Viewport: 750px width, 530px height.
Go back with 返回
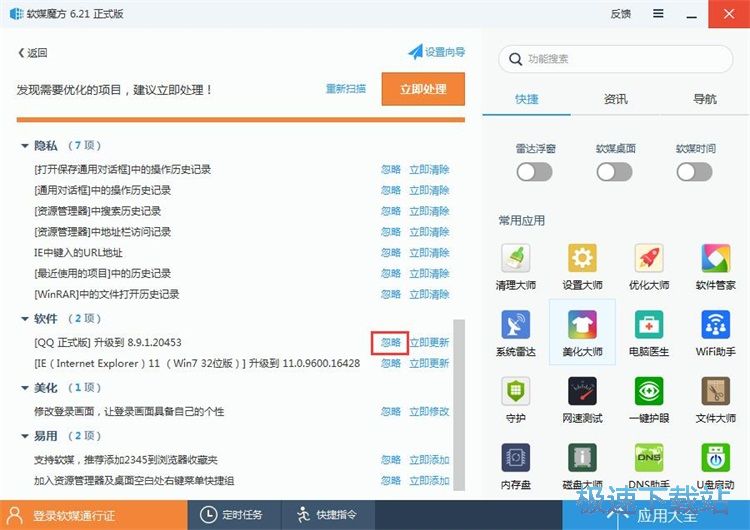33,53
